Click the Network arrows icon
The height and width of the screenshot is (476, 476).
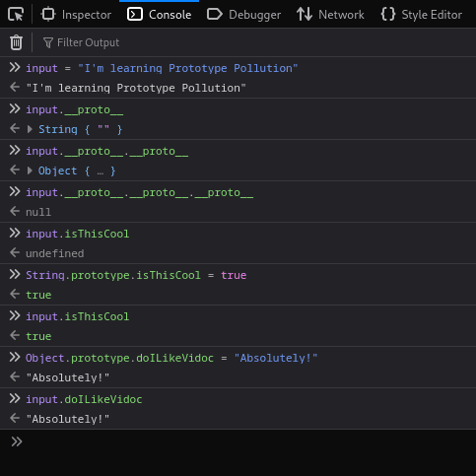[x=305, y=14]
